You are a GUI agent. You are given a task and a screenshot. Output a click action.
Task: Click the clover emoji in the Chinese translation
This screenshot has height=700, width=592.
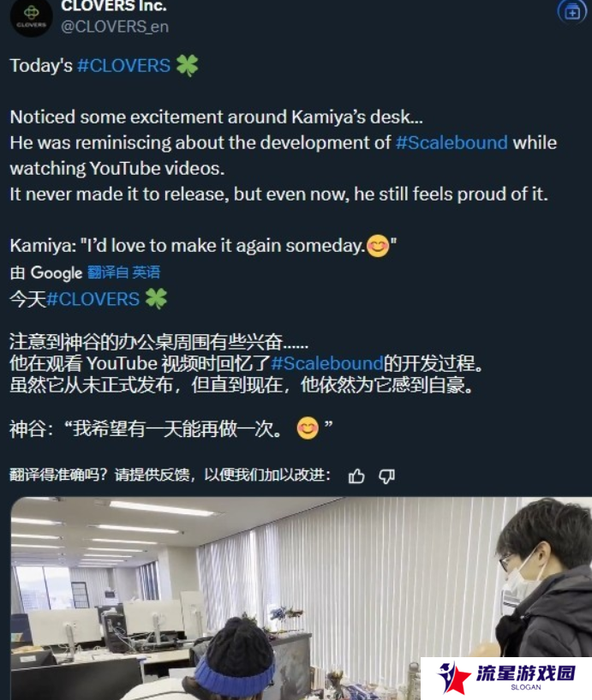[156, 299]
